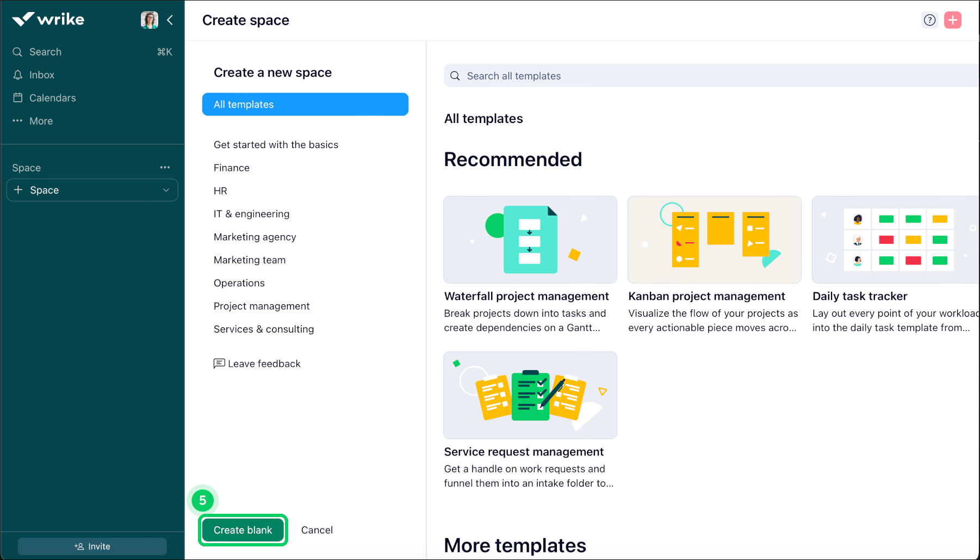Collapse sidebar with the left chevron
980x560 pixels.
(x=170, y=20)
